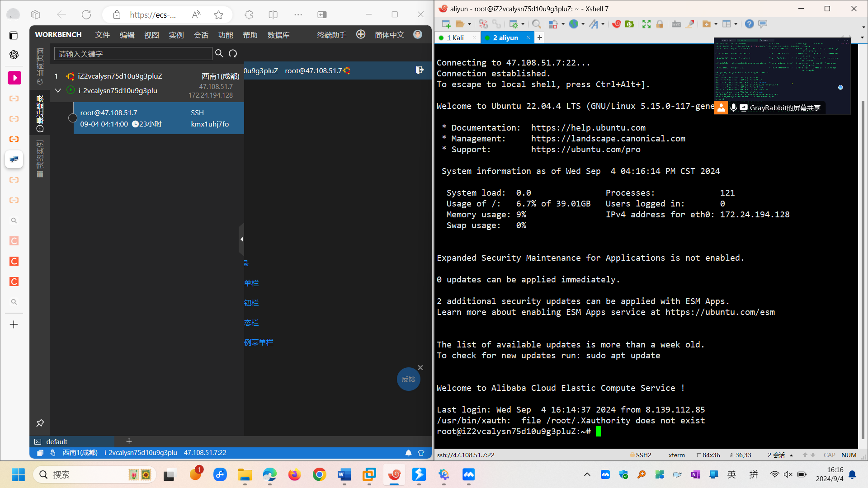Click the exit session icon in Workbench terminal tab
The image size is (868, 488).
[x=420, y=70]
